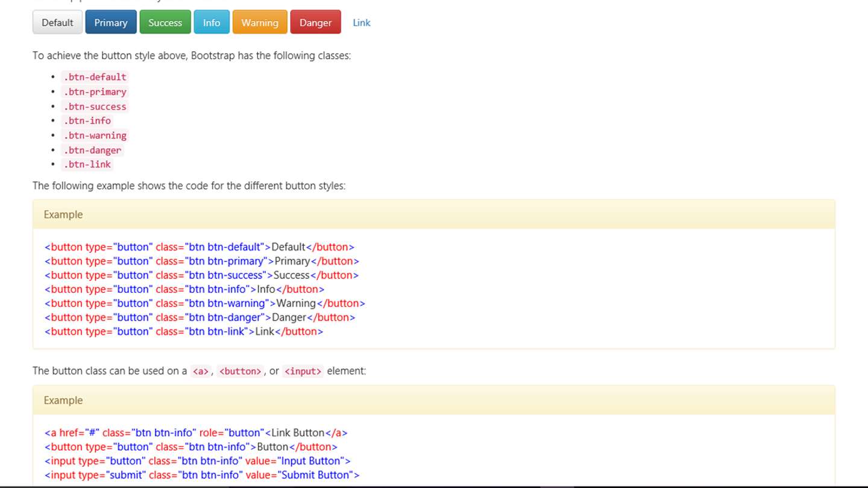Click the .btn-primary class label

pos(95,92)
